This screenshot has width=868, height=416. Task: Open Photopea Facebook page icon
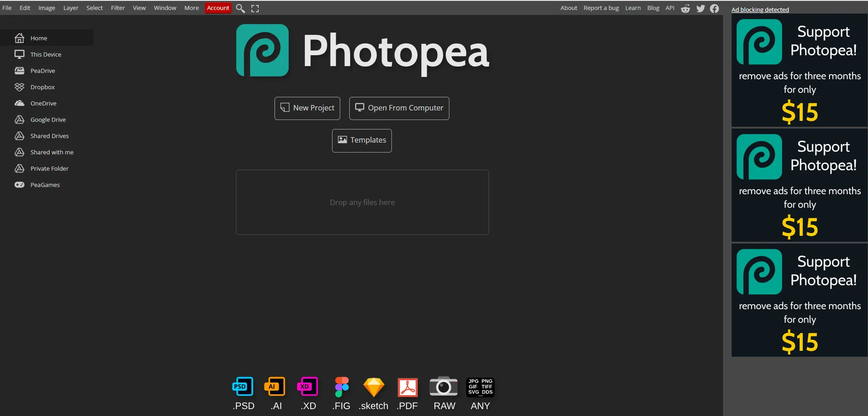click(x=714, y=8)
